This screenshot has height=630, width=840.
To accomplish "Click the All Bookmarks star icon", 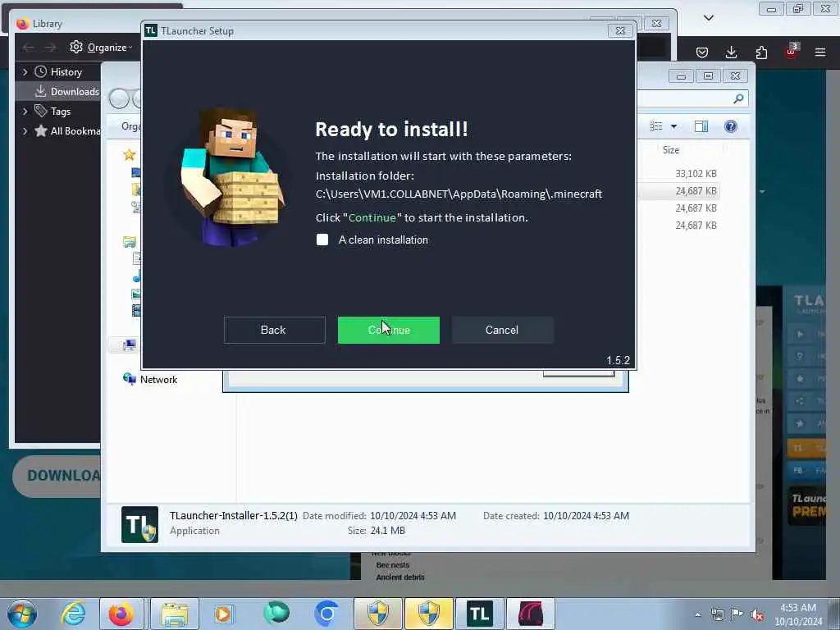I will (41, 130).
